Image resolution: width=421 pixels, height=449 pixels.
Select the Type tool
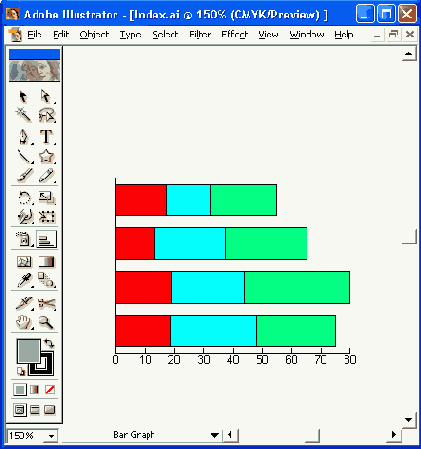click(x=46, y=137)
